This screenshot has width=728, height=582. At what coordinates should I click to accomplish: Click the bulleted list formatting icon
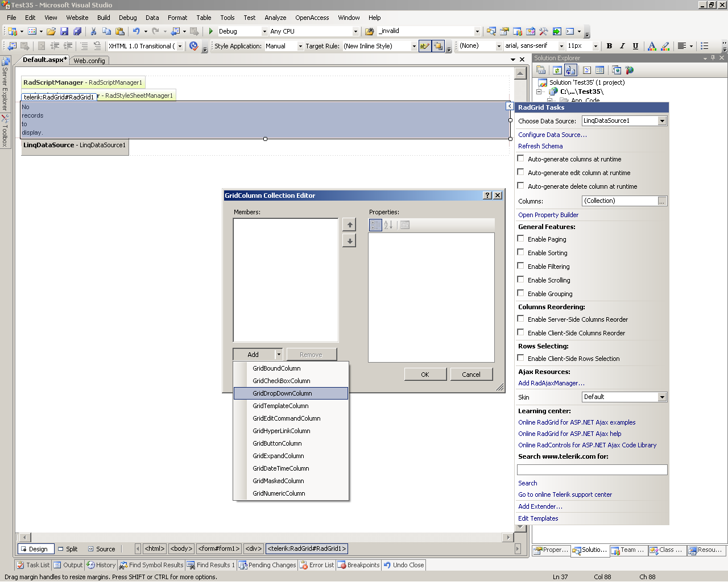coord(705,46)
